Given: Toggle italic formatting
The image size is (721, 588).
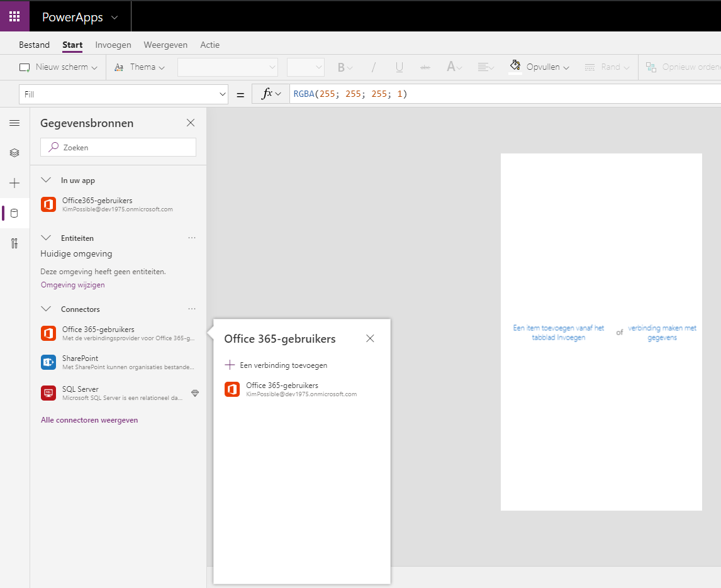Looking at the screenshot, I should [373, 67].
